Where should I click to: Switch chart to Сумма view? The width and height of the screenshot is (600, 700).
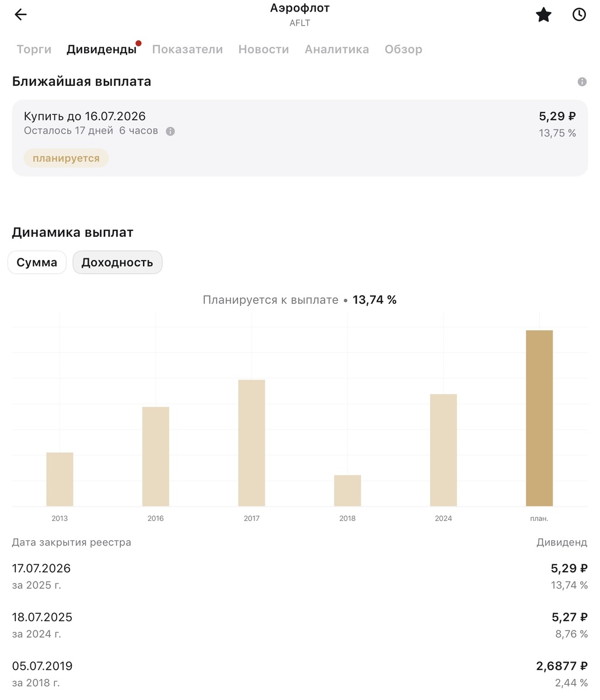[x=37, y=262]
